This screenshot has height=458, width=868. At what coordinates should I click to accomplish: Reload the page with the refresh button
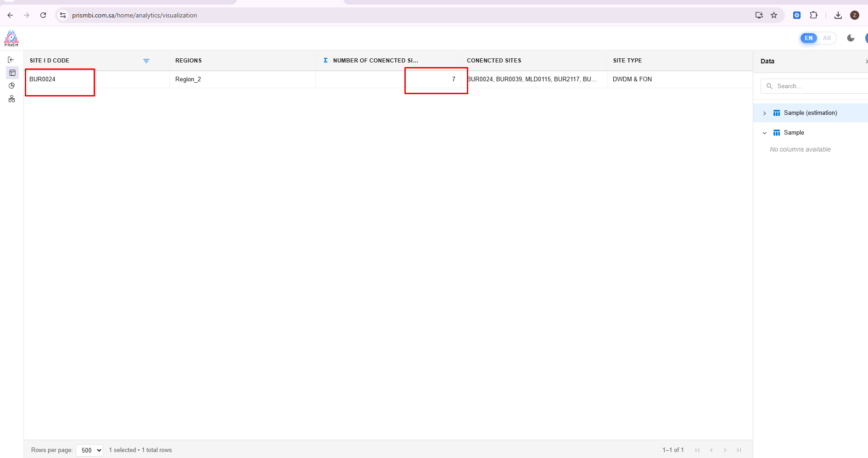43,15
